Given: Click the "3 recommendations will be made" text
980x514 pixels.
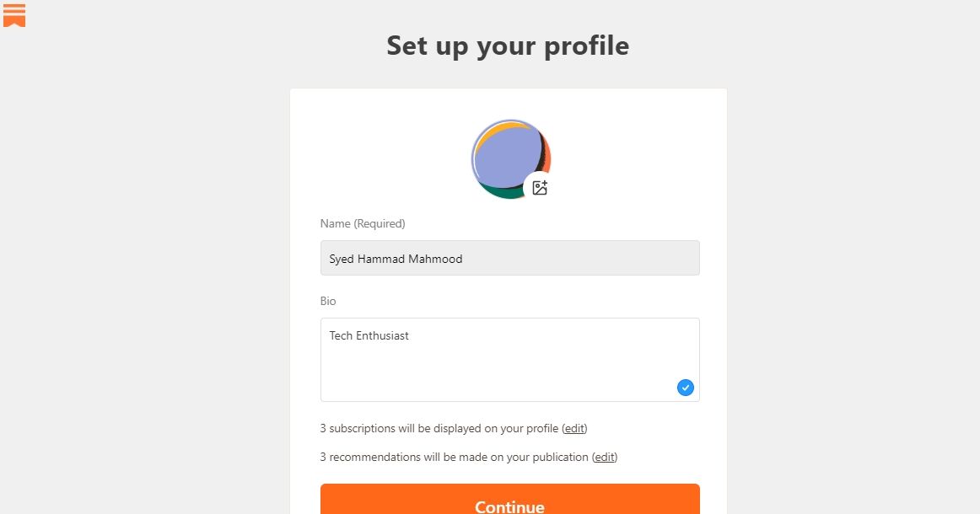Looking at the screenshot, I should (x=454, y=457).
